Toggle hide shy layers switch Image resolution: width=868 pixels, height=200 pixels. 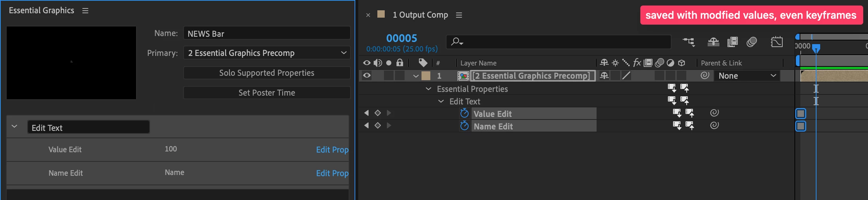tap(713, 42)
